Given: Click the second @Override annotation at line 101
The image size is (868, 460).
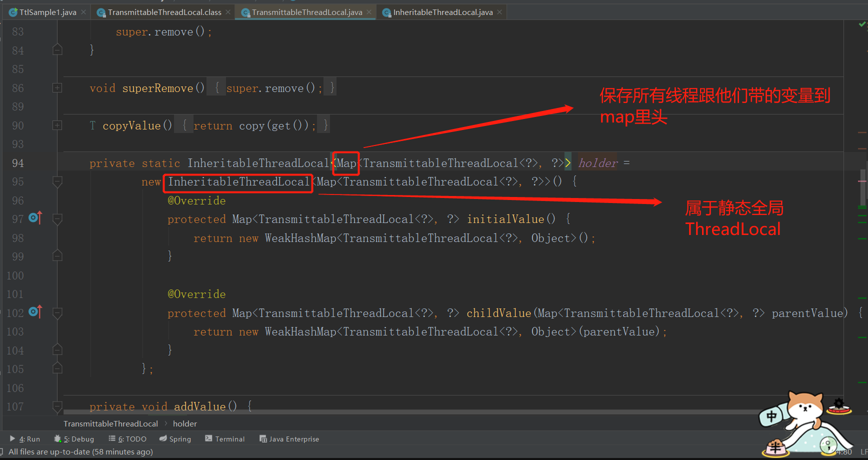Looking at the screenshot, I should point(196,294).
